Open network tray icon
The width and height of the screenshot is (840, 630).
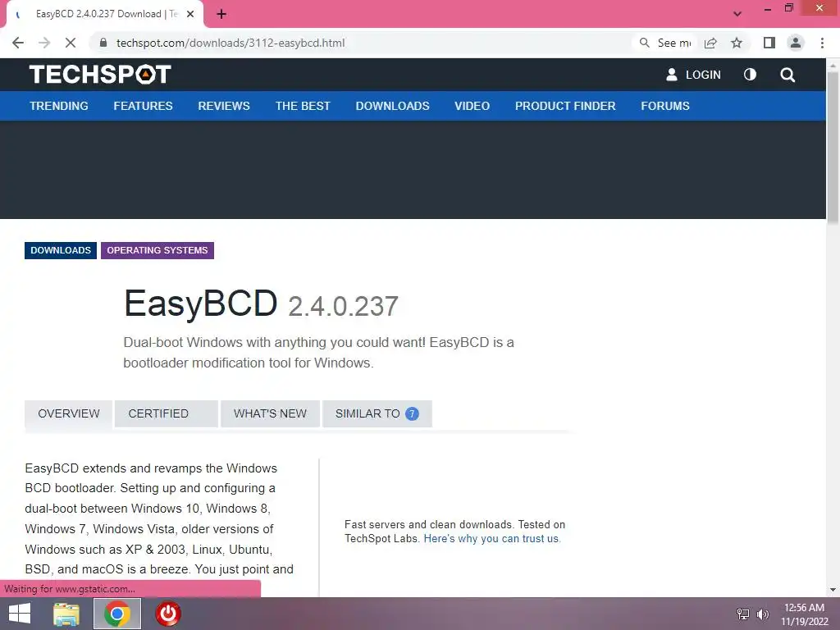(743, 614)
